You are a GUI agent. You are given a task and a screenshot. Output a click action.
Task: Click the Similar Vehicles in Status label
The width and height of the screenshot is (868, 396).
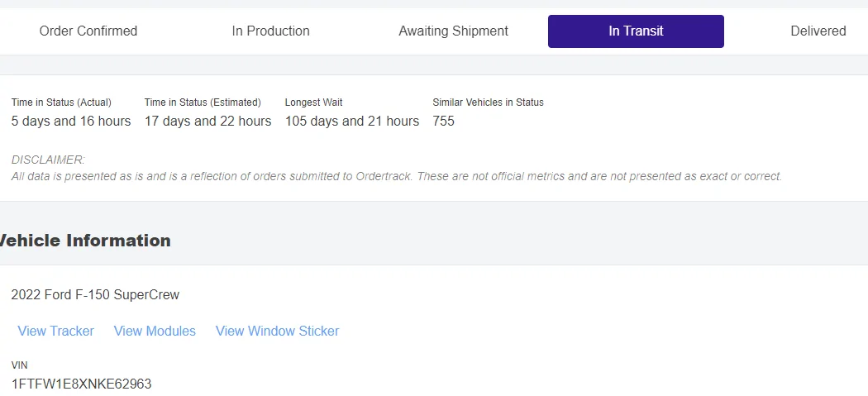[488, 103]
